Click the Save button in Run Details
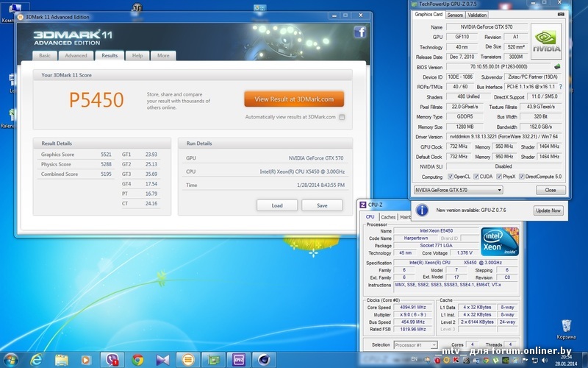588x368 pixels. click(322, 205)
